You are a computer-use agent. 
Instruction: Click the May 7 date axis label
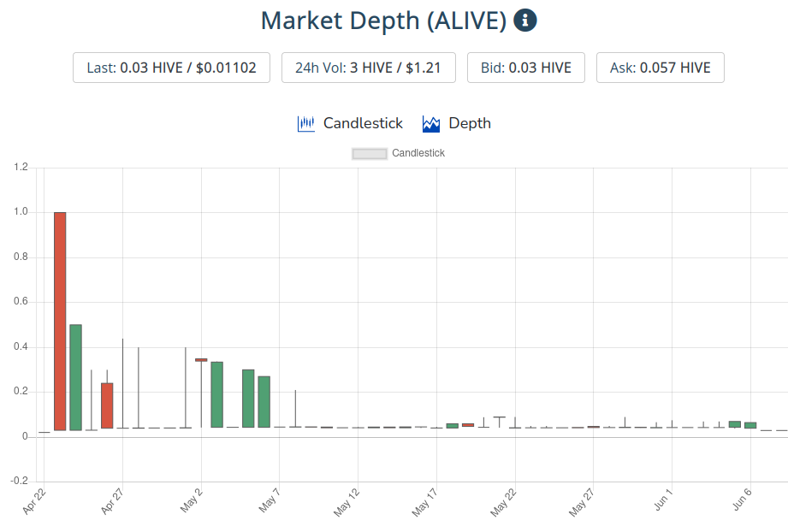270,501
